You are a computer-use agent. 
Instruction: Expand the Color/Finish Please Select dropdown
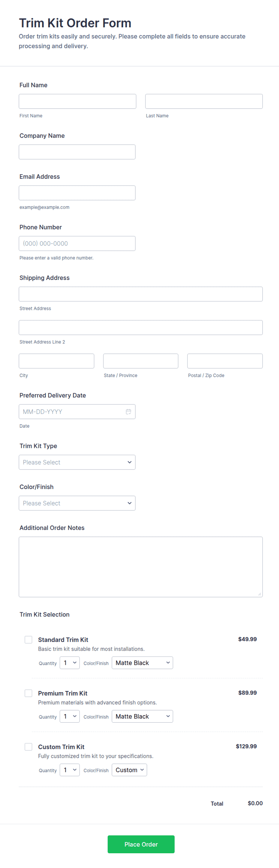coord(77,503)
